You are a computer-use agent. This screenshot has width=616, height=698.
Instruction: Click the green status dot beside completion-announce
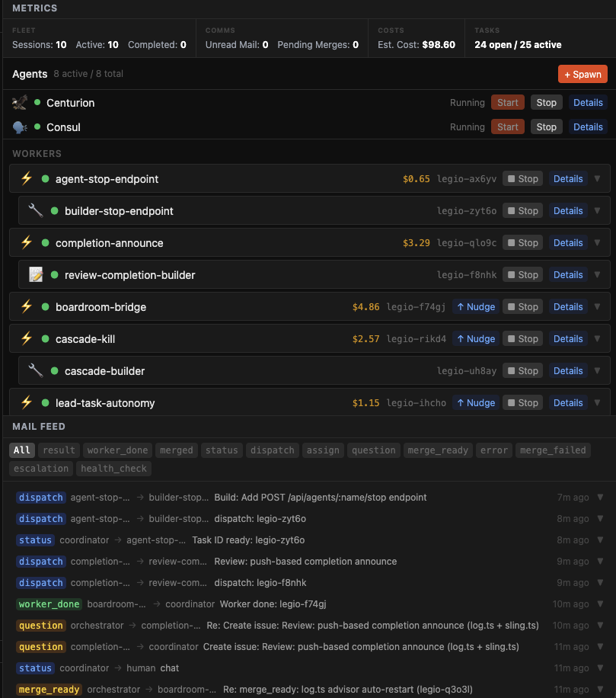click(46, 242)
